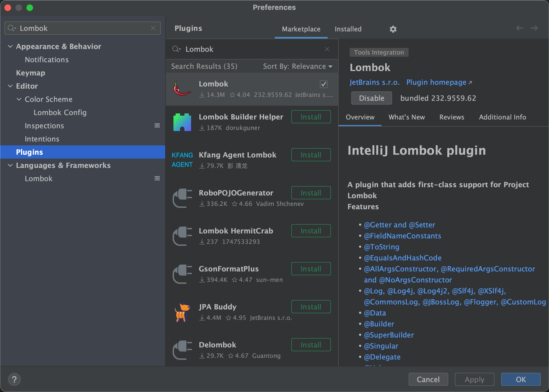Focus the settings search input field
The image size is (549, 392).
click(x=83, y=28)
